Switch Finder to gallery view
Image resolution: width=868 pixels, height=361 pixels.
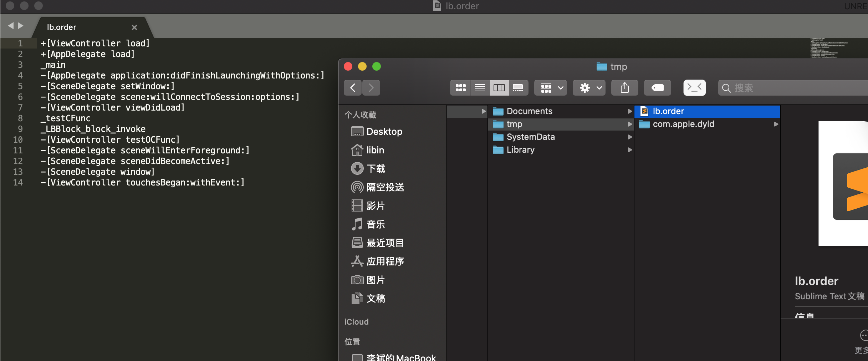pyautogui.click(x=518, y=88)
